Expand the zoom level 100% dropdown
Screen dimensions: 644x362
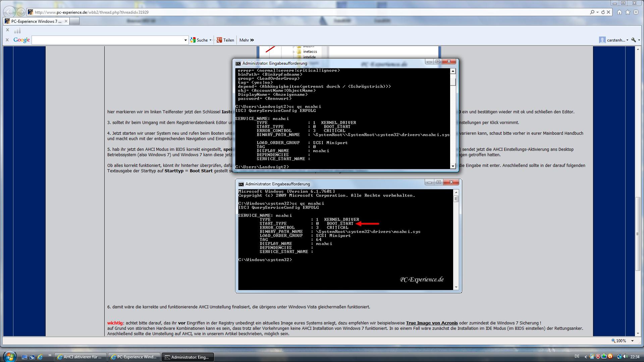coord(632,341)
